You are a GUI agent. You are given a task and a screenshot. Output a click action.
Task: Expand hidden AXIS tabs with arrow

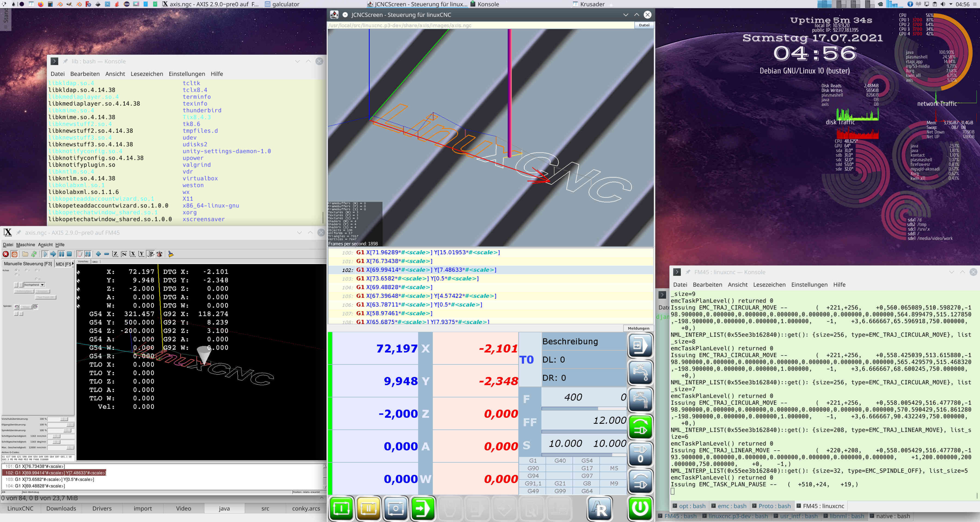tap(73, 263)
